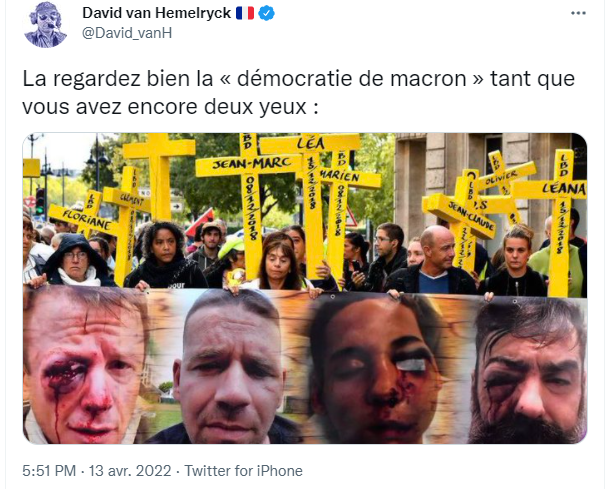Click the yellow cross labeled JEAN-CLAUDE

click(464, 220)
